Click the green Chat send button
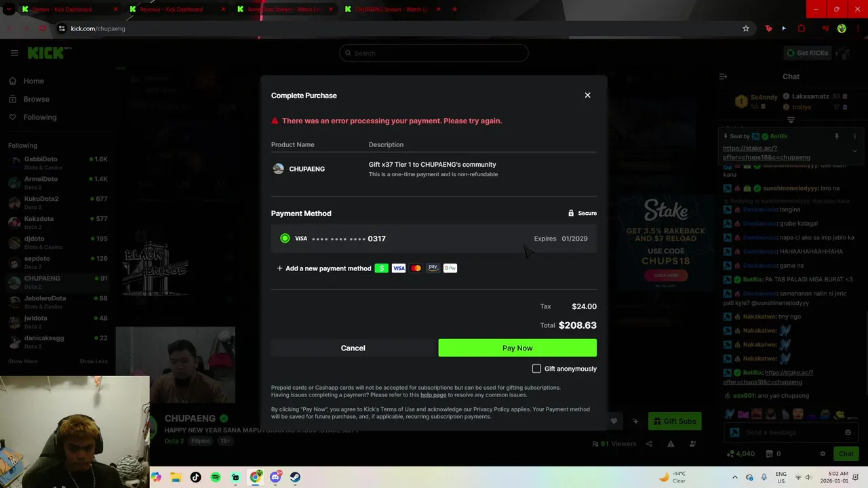This screenshot has height=488, width=868. pos(846,453)
